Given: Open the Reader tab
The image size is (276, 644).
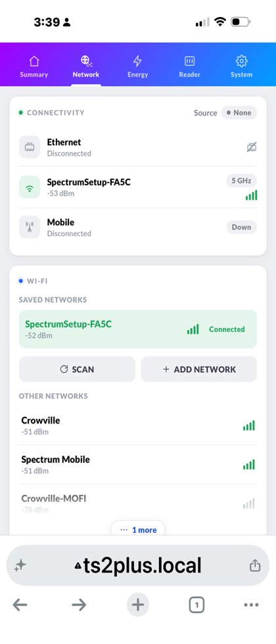Looking at the screenshot, I should coord(189,67).
